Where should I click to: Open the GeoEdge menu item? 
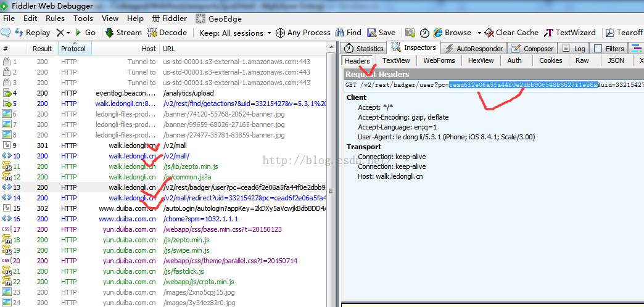click(x=218, y=19)
